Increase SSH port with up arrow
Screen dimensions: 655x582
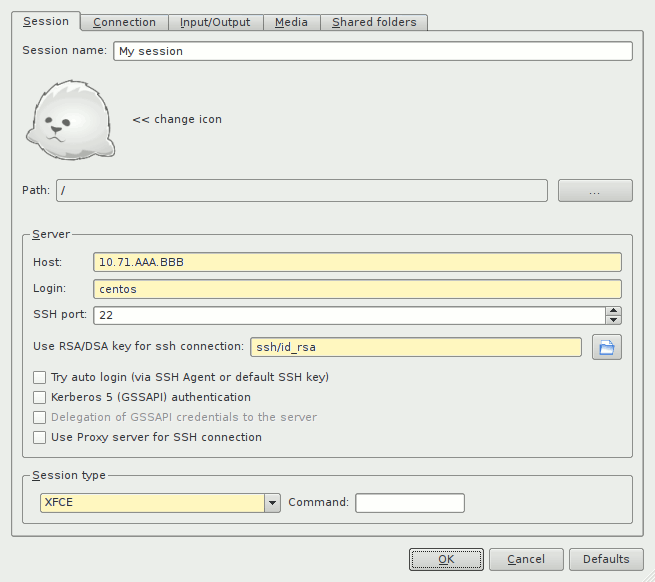click(x=613, y=311)
